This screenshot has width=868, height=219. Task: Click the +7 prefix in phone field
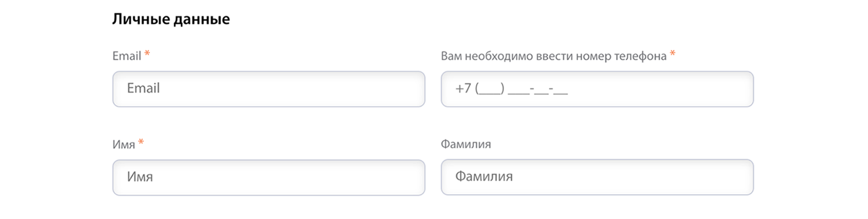pyautogui.click(x=463, y=89)
